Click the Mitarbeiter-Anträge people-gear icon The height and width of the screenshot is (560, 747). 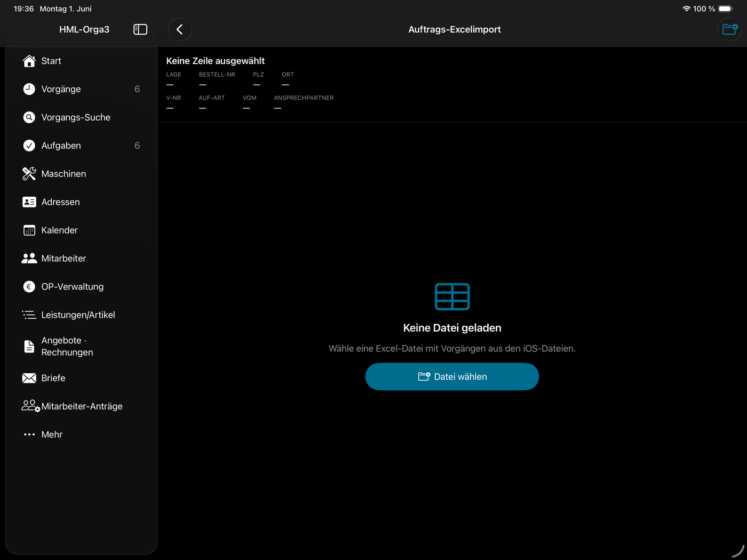point(30,406)
